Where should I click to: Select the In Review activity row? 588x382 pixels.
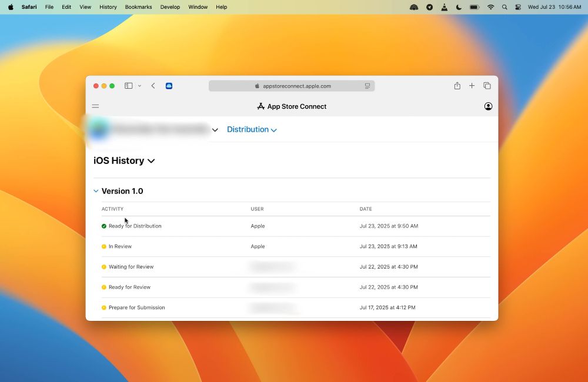pyautogui.click(x=296, y=246)
